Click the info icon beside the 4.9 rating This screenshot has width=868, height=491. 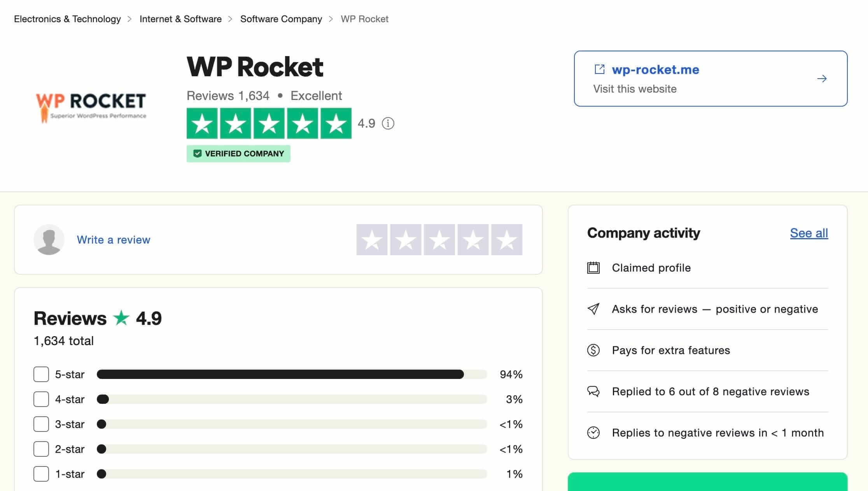tap(388, 123)
